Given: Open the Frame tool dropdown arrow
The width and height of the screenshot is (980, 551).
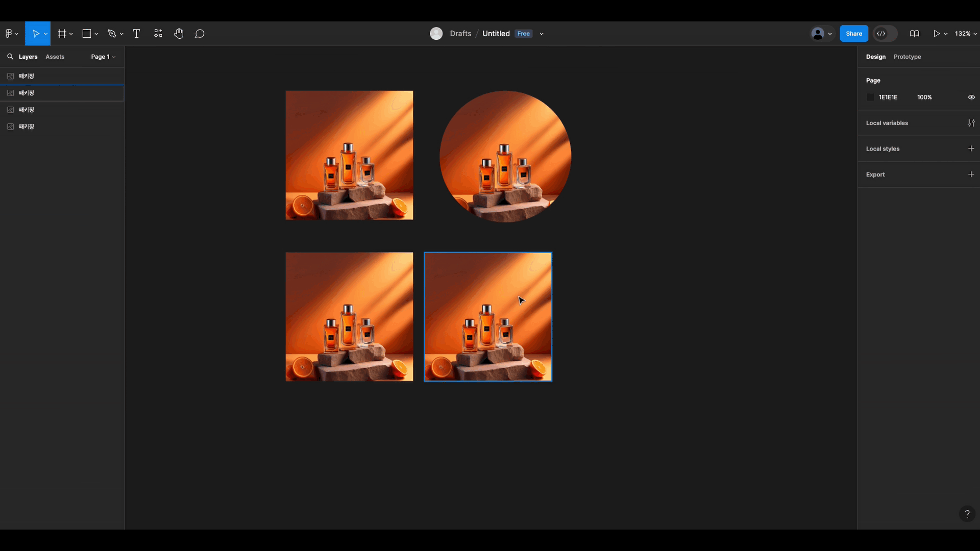Looking at the screenshot, I should point(71,34).
